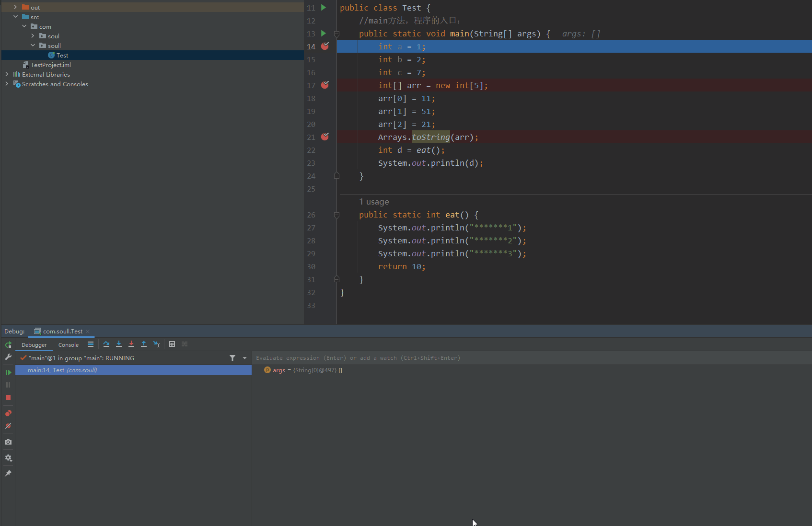
Task: Expand the soul package
Action: pyautogui.click(x=33, y=36)
